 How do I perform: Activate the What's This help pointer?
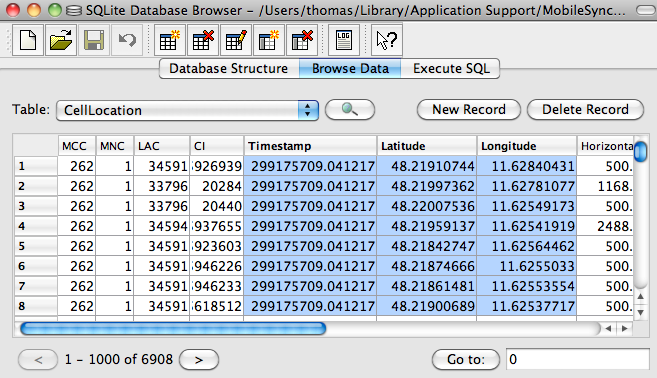click(x=387, y=40)
